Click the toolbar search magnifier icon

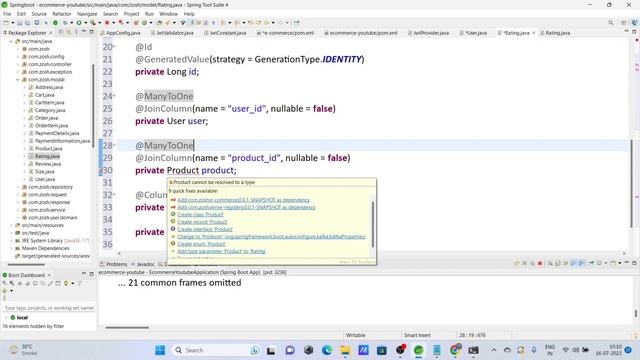[x=611, y=23]
